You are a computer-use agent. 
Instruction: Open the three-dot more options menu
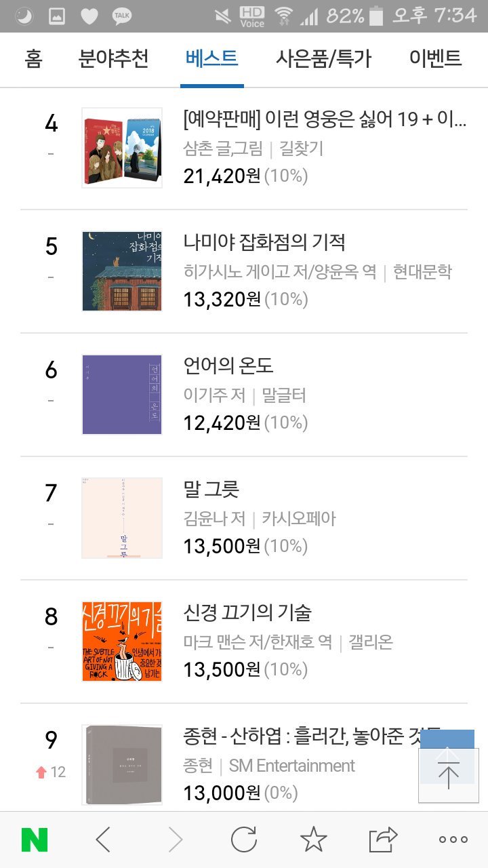coord(453,841)
